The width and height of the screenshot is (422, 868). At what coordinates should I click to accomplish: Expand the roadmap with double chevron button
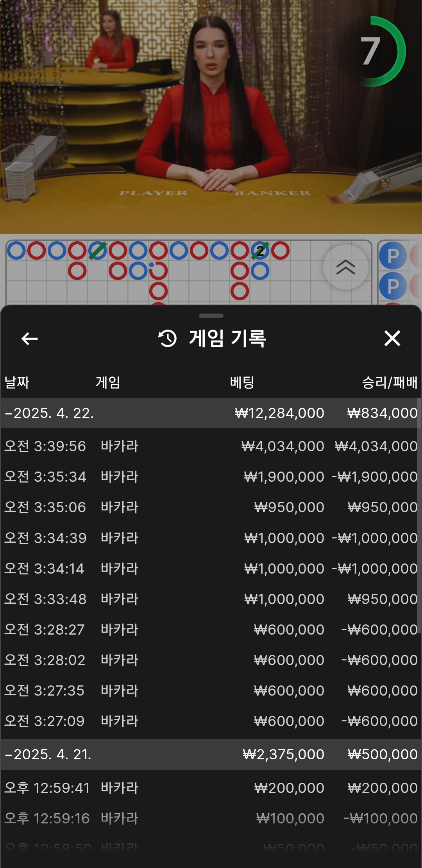345,267
